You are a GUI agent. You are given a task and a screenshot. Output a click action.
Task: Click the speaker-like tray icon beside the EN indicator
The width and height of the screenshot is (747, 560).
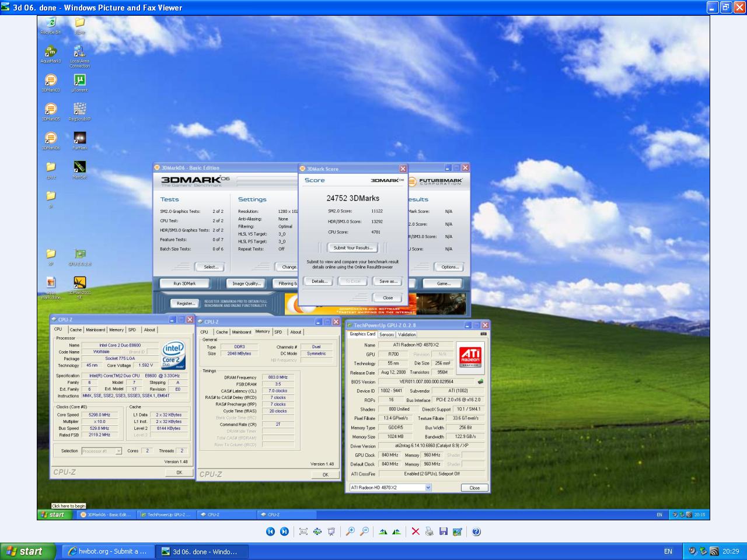tap(693, 551)
